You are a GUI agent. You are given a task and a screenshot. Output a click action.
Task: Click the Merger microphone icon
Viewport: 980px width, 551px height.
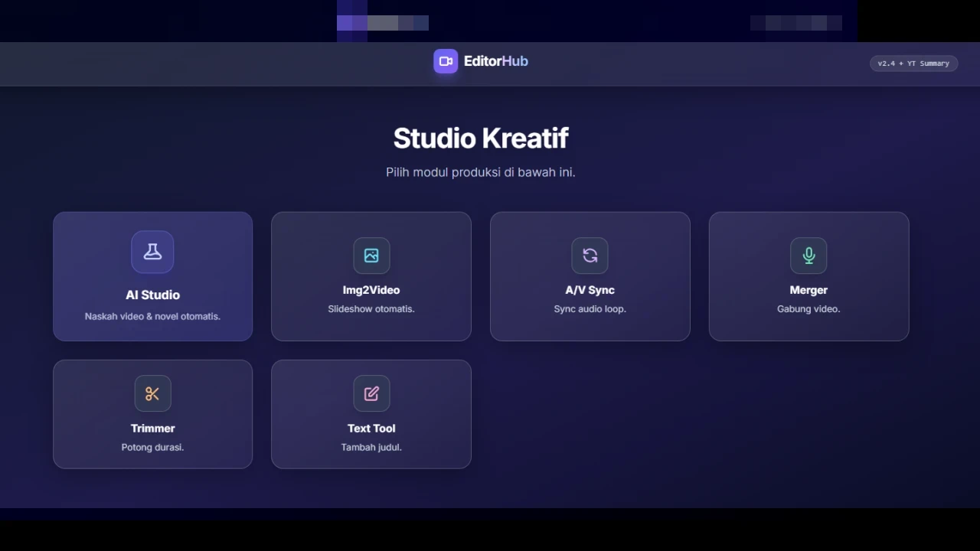pos(808,256)
